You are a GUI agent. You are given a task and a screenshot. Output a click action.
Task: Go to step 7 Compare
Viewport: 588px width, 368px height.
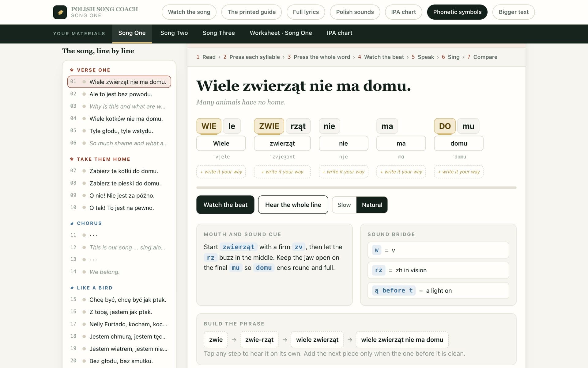(x=482, y=57)
